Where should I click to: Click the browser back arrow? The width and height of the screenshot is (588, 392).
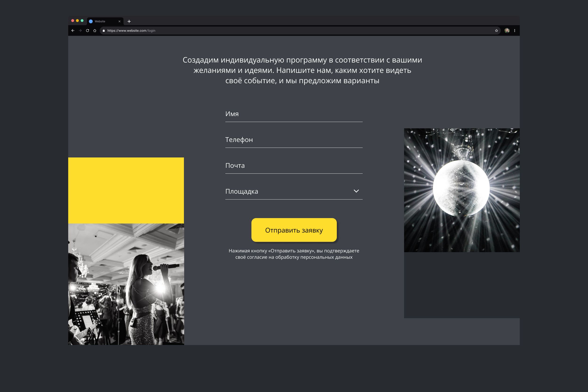(73, 31)
